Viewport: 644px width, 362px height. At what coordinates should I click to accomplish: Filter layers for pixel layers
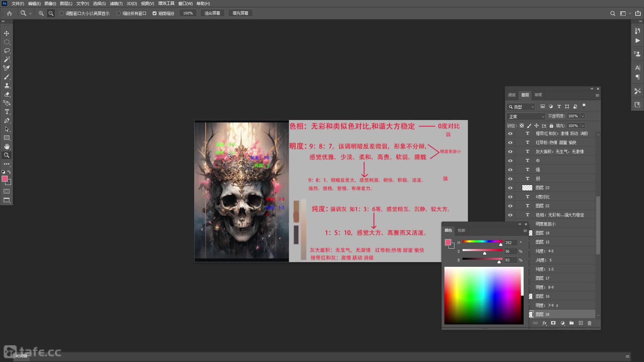pos(543,107)
